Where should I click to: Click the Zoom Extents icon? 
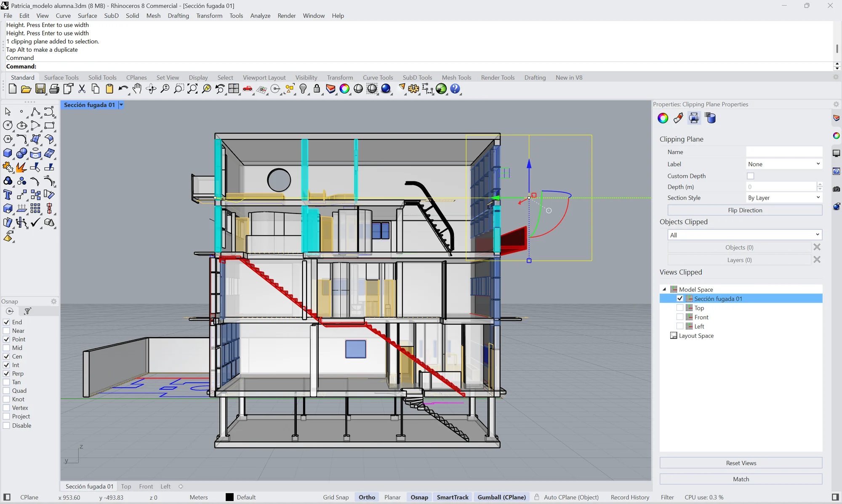pos(192,89)
